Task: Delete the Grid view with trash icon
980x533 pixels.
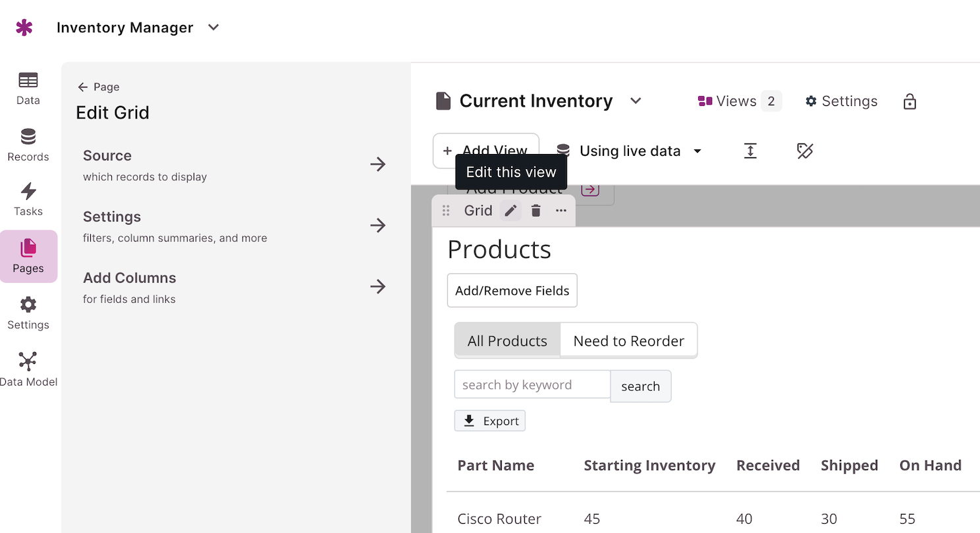Action: (x=536, y=211)
